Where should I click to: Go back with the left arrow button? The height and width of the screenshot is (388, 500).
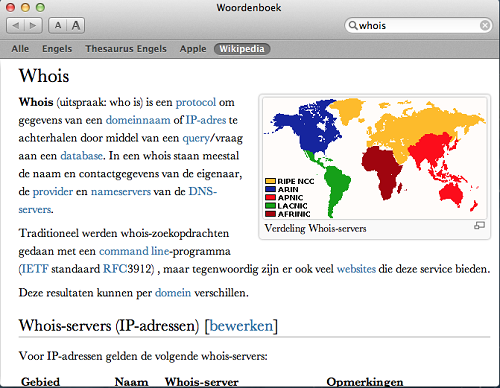coord(15,26)
